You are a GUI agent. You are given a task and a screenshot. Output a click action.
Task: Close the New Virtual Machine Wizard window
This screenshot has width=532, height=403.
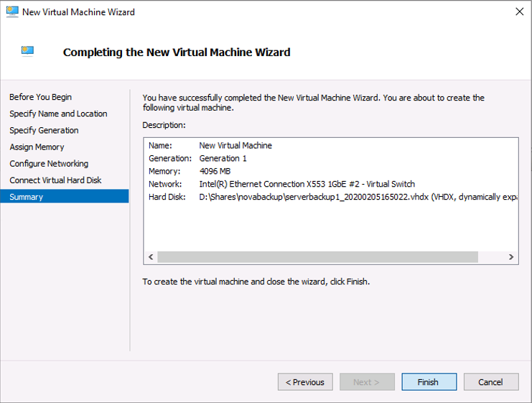(x=519, y=12)
